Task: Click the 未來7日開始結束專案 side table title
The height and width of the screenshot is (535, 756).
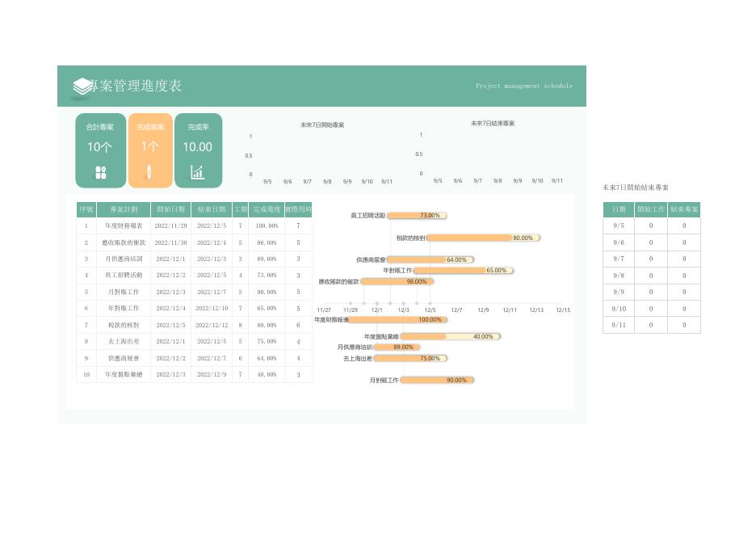Action: [636, 187]
